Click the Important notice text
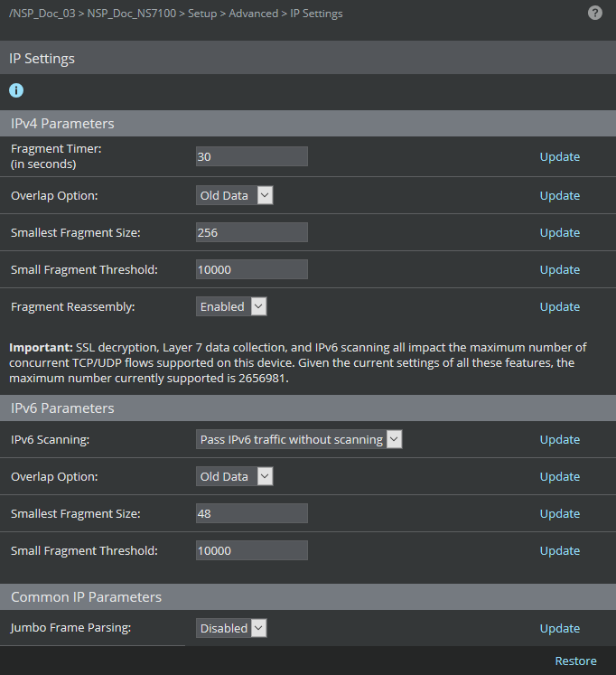This screenshot has width=616, height=675. [298, 362]
